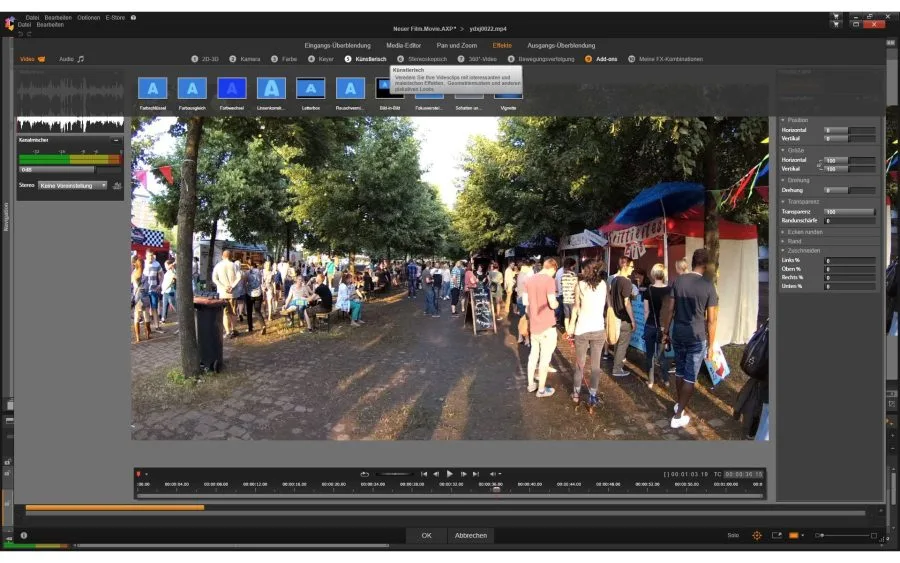This screenshot has height=563, width=900.
Task: Select the Bewegungsverfolgung effects category
Action: [x=541, y=59]
